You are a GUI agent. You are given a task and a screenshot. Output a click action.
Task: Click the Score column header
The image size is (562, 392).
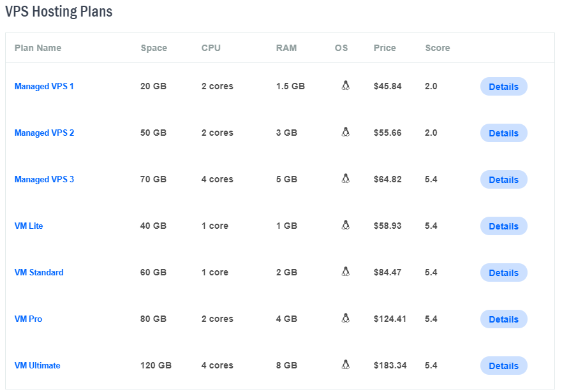(x=437, y=48)
